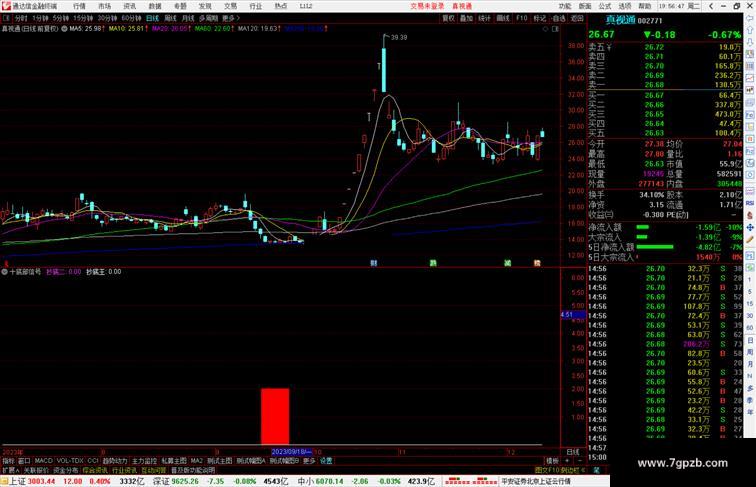Click the 中小 index value 6070.14
This screenshot has height=487, width=756.
click(x=329, y=481)
